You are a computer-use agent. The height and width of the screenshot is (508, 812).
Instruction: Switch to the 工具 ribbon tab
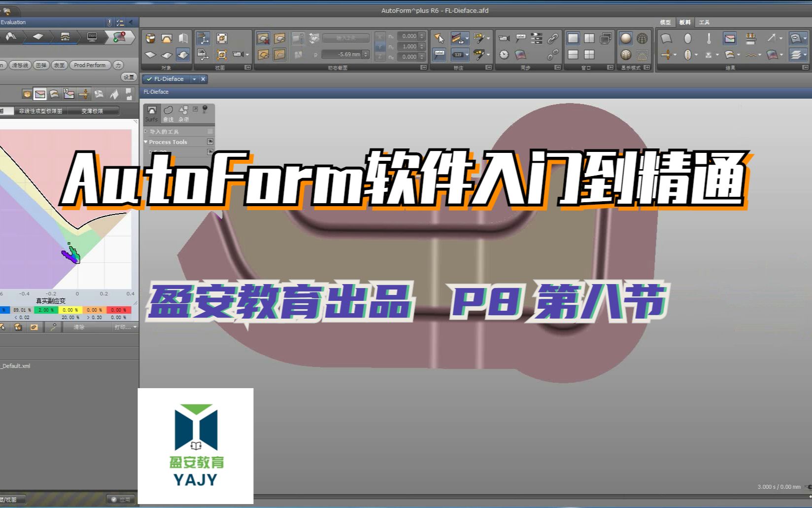coord(704,22)
